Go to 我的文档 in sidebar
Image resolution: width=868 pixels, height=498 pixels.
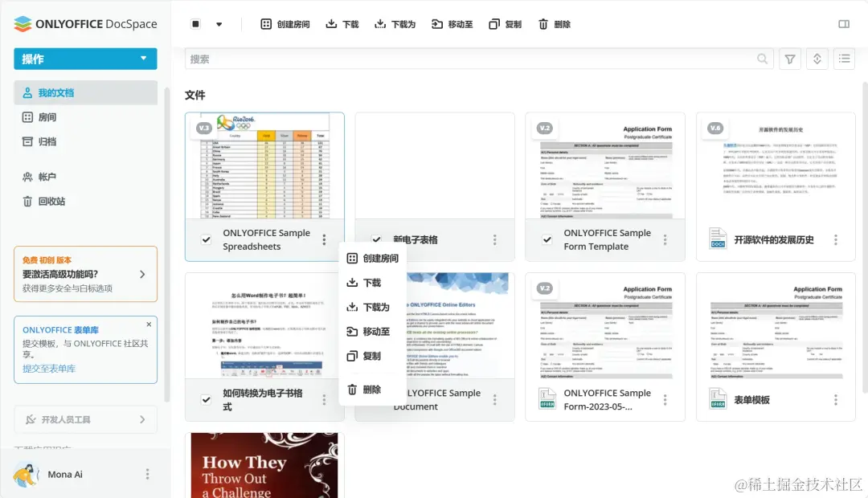85,92
